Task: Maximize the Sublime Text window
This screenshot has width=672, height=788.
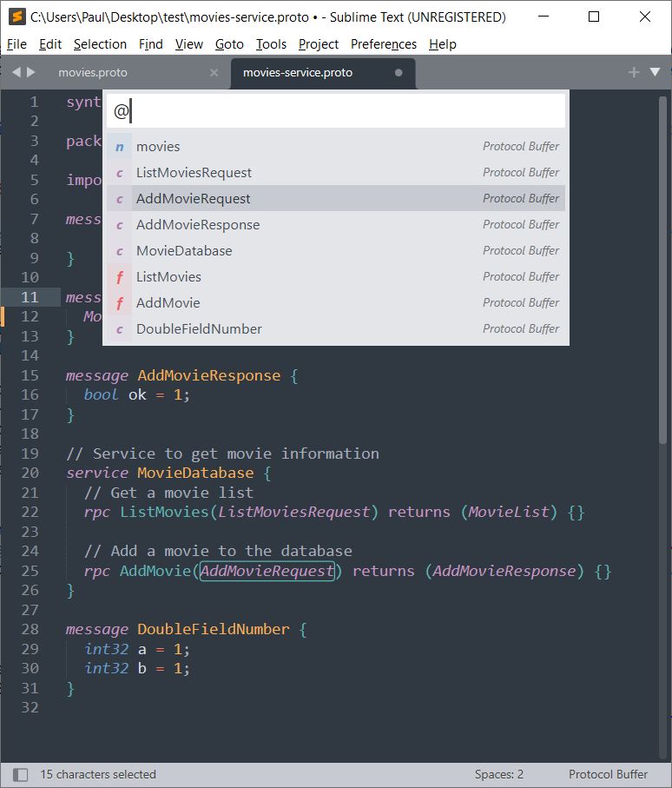Action: tap(594, 17)
